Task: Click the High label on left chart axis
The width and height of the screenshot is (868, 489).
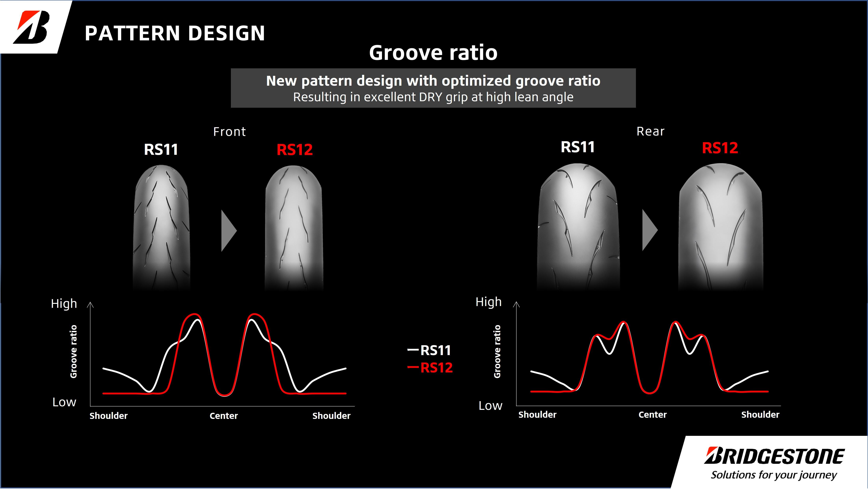Action: (64, 304)
